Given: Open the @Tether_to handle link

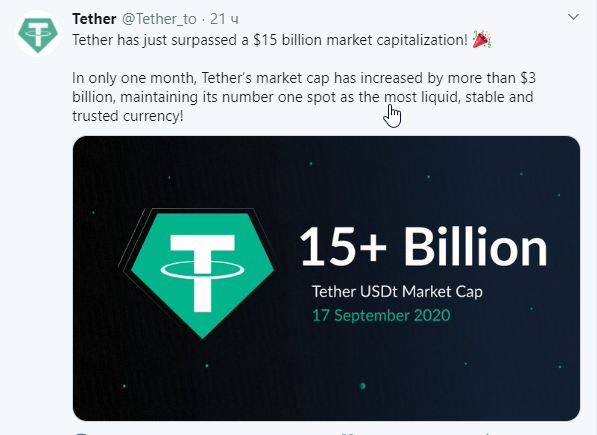Looking at the screenshot, I should pos(159,19).
